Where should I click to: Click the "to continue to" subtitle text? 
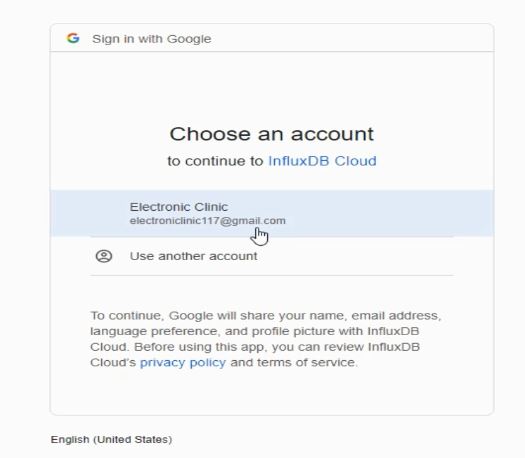pos(215,161)
